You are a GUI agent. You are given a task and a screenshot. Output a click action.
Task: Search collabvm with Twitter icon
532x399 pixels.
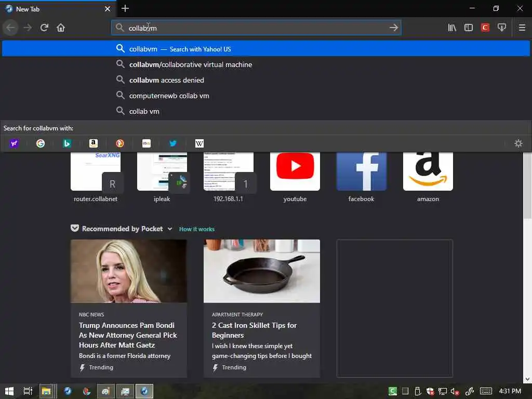click(x=172, y=143)
